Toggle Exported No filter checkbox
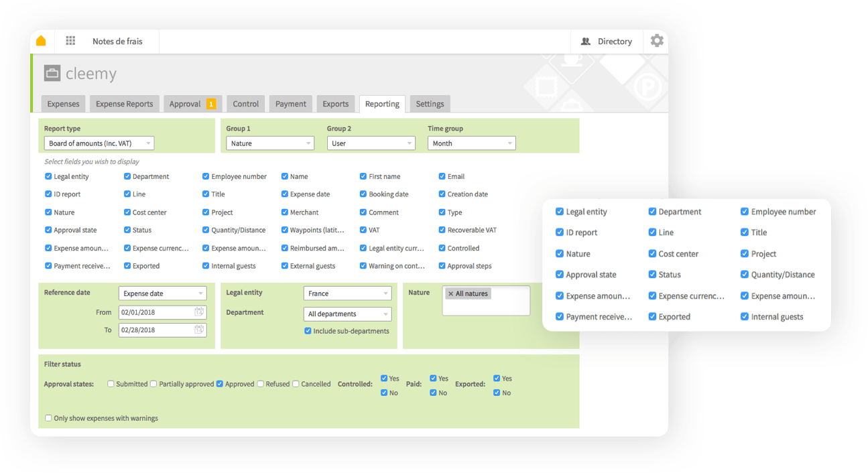 click(x=497, y=393)
